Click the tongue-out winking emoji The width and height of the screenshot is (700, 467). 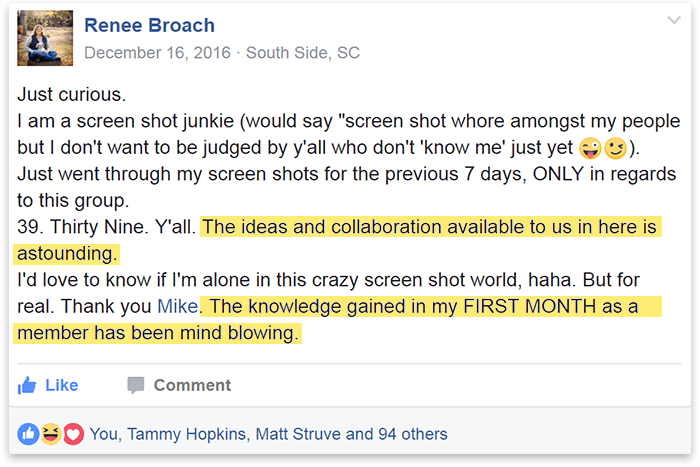pyautogui.click(x=590, y=148)
